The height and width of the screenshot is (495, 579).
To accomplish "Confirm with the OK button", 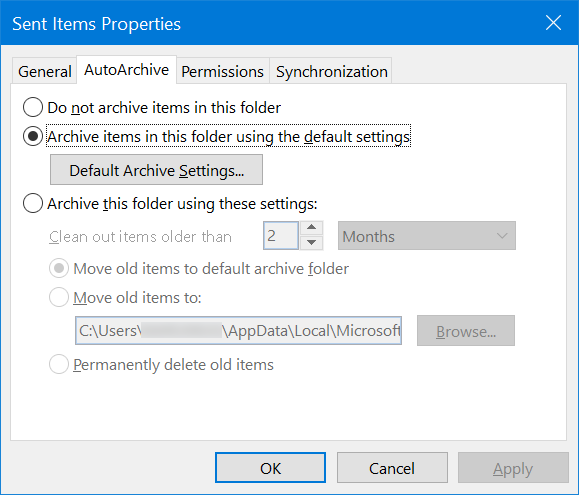I will tap(270, 468).
